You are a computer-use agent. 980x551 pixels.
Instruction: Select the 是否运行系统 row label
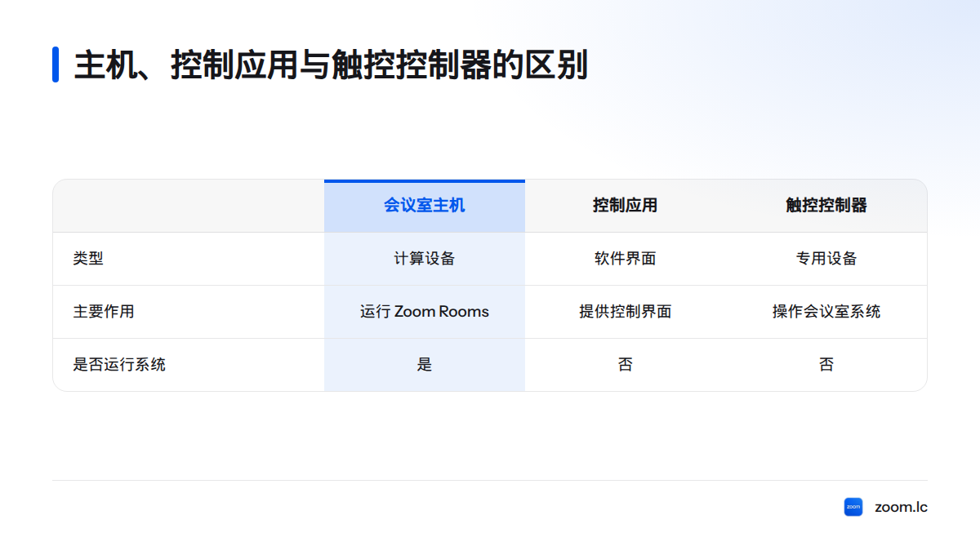tap(119, 365)
